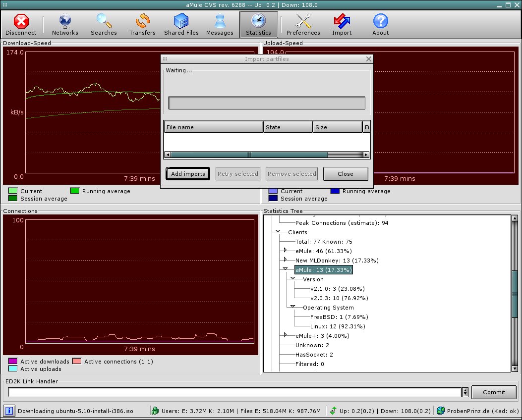Open the Searches view

tap(104, 25)
